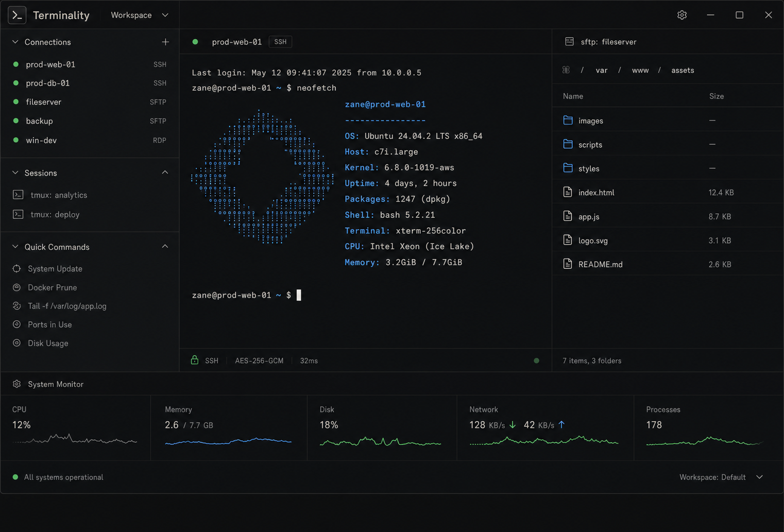Viewport: 784px width, 532px height.
Task: Click the 178 processes count value
Action: tap(654, 425)
